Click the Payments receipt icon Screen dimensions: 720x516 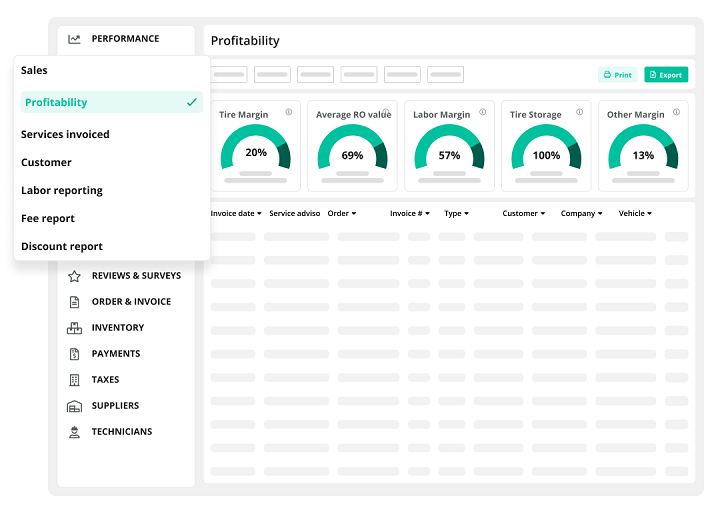pyautogui.click(x=74, y=354)
